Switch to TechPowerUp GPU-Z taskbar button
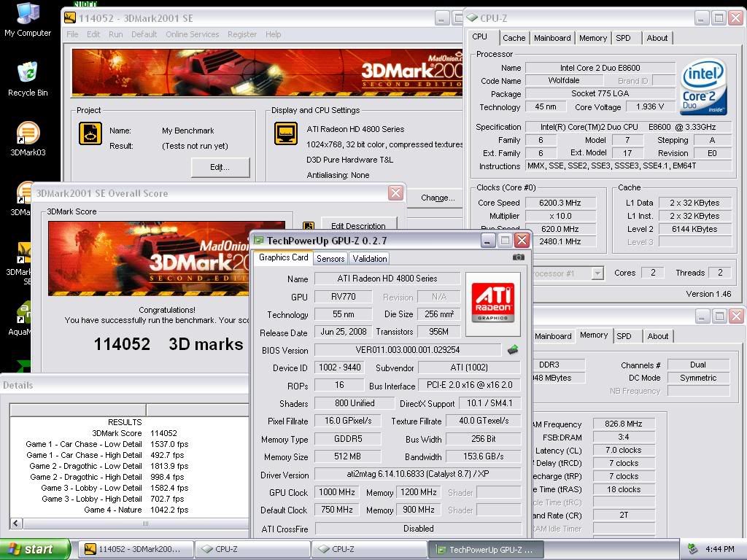The image size is (747, 560). coord(487,549)
